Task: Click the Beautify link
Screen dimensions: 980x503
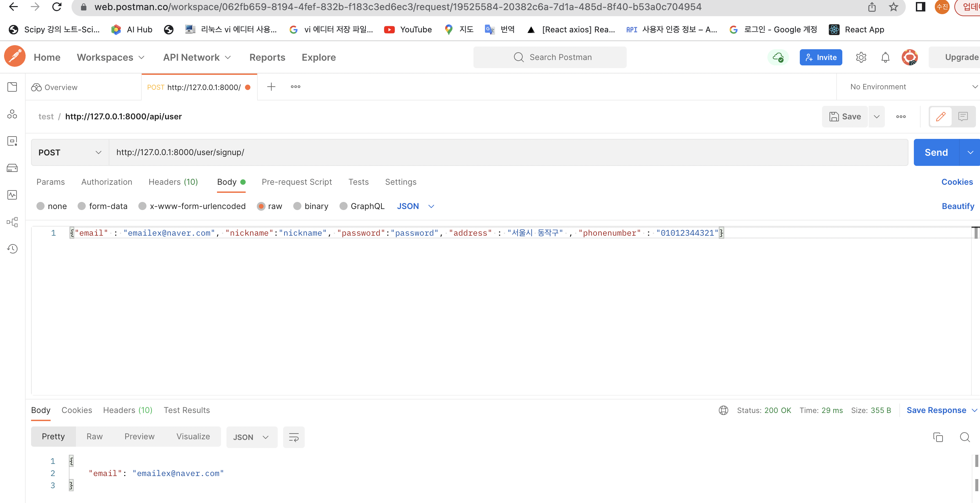Action: (x=957, y=206)
